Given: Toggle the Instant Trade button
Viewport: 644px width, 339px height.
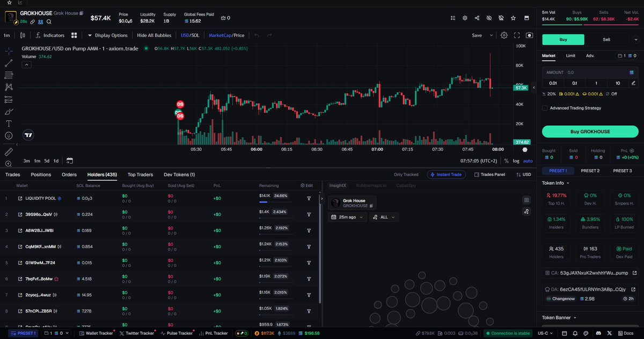Looking at the screenshot, I should coord(446,175).
